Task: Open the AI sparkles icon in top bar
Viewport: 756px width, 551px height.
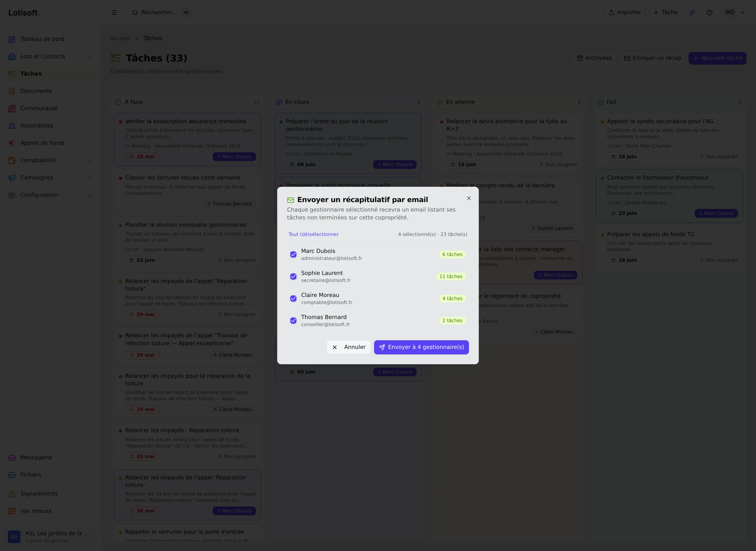Action: pos(692,12)
